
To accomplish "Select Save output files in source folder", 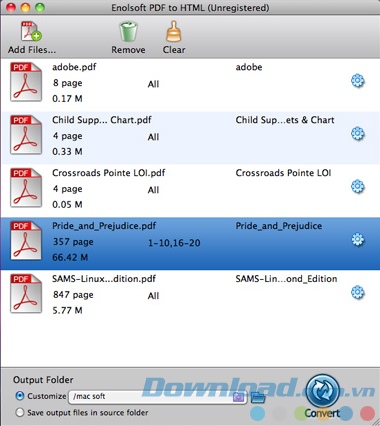I will [20, 412].
